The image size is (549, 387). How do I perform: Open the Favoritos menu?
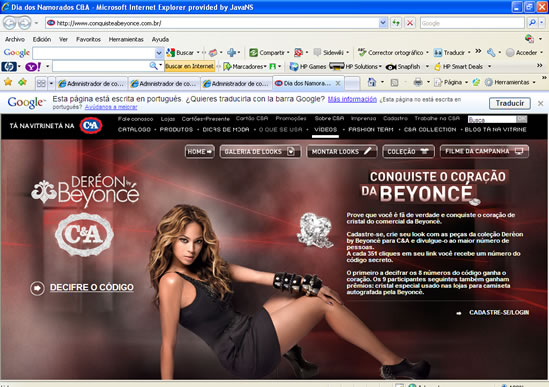pyautogui.click(x=88, y=39)
